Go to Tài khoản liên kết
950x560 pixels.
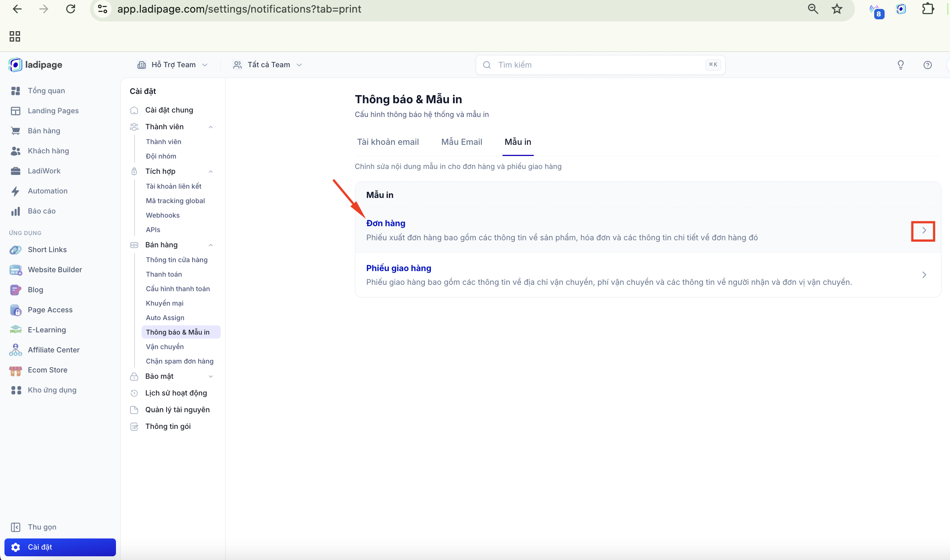pyautogui.click(x=174, y=186)
